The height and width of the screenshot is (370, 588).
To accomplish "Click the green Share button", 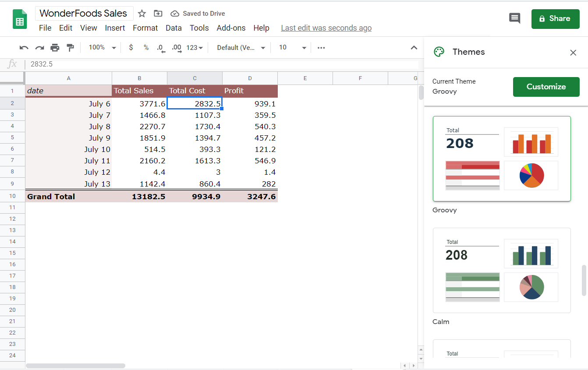I will pos(555,19).
